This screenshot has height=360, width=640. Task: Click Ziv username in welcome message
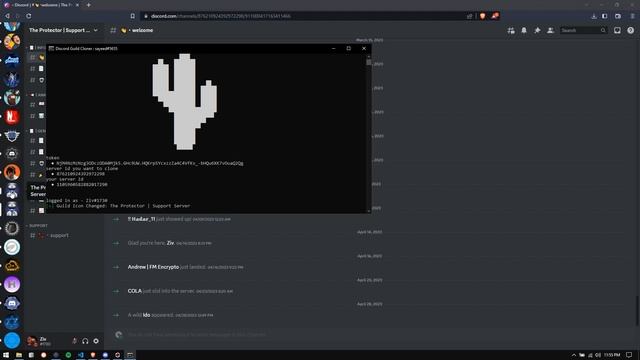pyautogui.click(x=170, y=243)
